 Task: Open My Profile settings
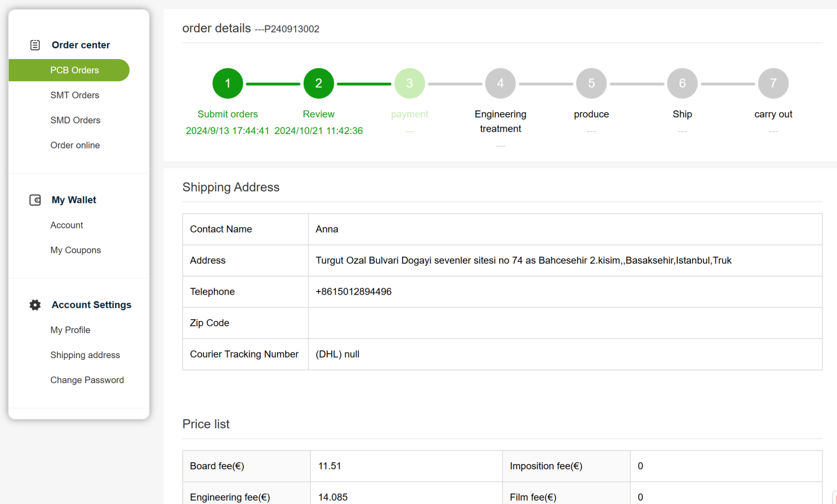(x=70, y=330)
